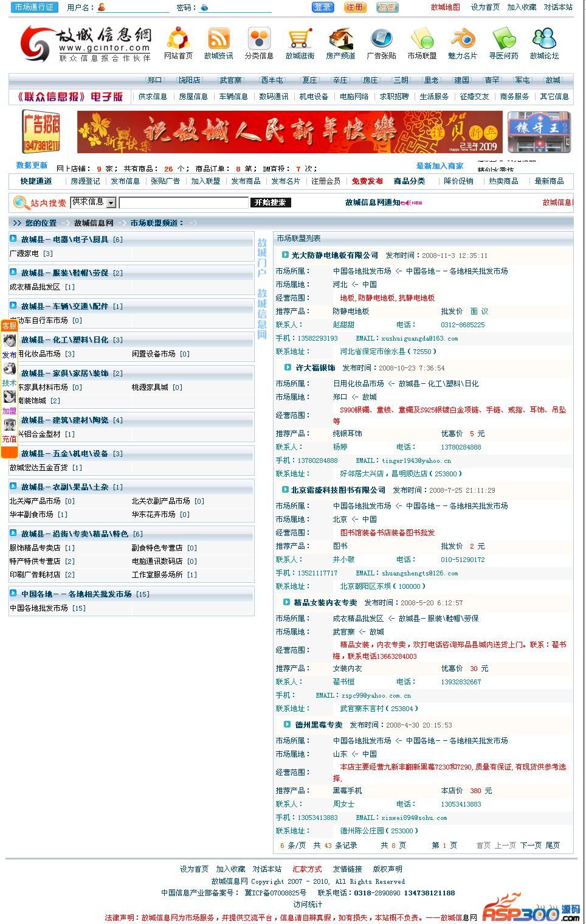The height and width of the screenshot is (924, 586).
Task: Click the 故城信息网 site logo
Action: (x=85, y=44)
